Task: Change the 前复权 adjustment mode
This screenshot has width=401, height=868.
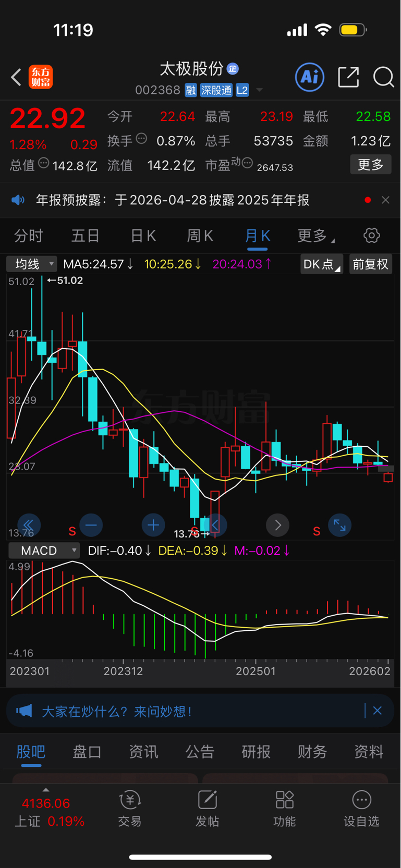Action: (370, 264)
